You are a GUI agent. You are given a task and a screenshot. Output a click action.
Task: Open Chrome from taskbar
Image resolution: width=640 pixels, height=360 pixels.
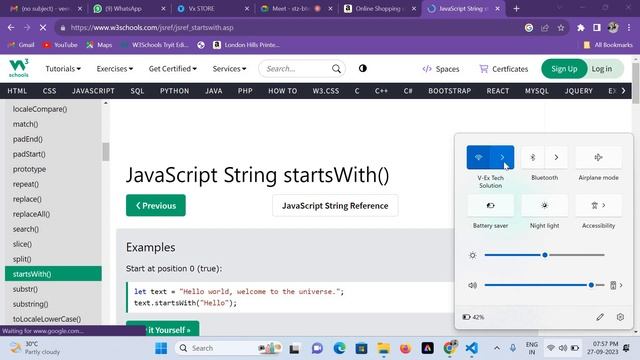point(449,348)
